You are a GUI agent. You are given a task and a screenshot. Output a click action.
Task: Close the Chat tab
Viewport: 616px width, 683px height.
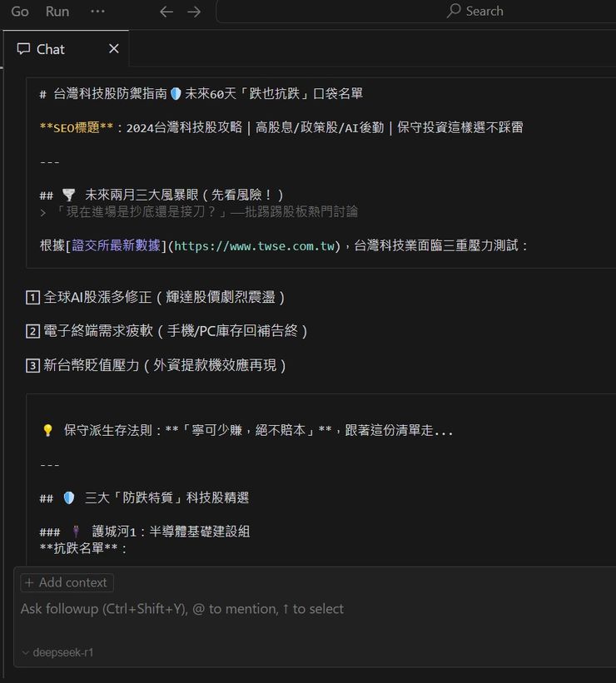click(x=114, y=48)
